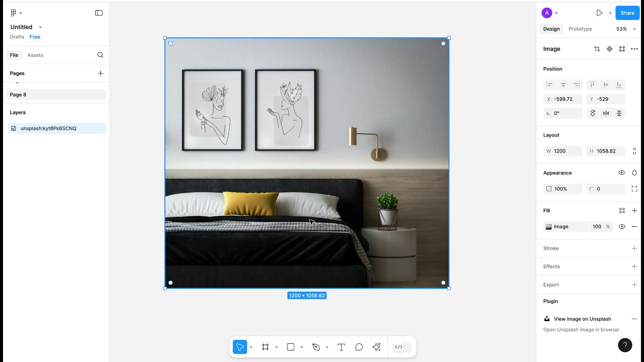
Task: Add an effect with plus icon
Action: pos(634,266)
